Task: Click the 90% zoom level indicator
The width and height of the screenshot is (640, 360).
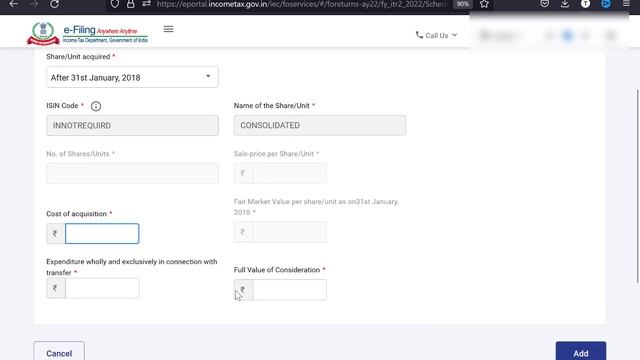Action: pos(462,4)
